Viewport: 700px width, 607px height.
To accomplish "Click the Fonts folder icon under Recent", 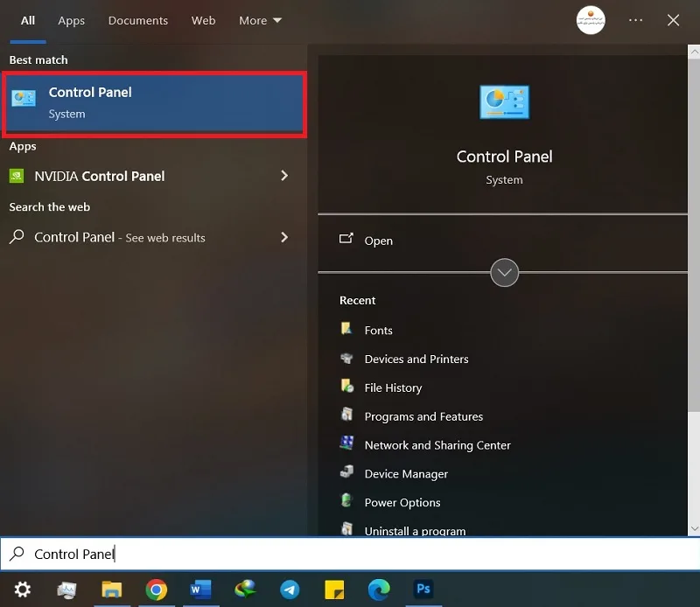I will click(x=346, y=329).
